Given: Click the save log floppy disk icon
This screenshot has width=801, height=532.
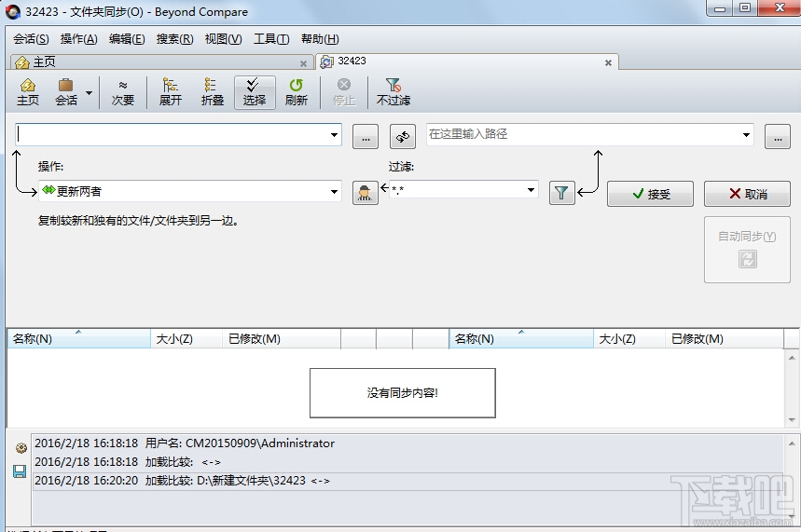Looking at the screenshot, I should [20, 471].
